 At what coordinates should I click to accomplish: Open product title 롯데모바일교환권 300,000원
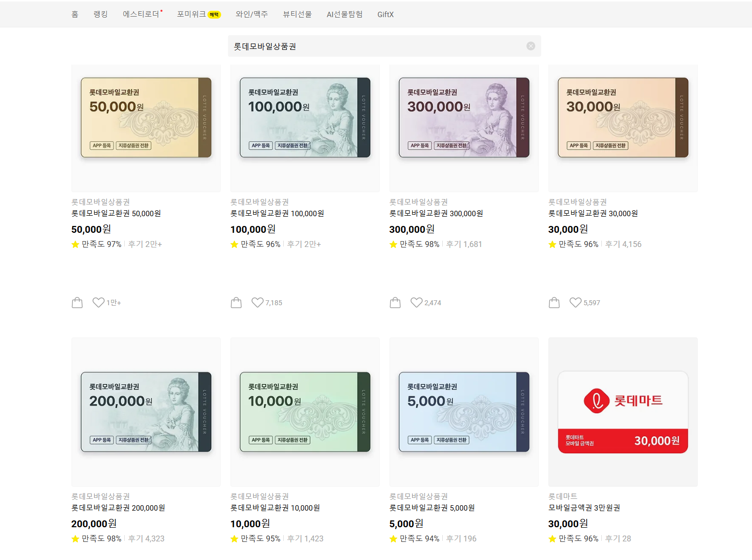pos(436,213)
